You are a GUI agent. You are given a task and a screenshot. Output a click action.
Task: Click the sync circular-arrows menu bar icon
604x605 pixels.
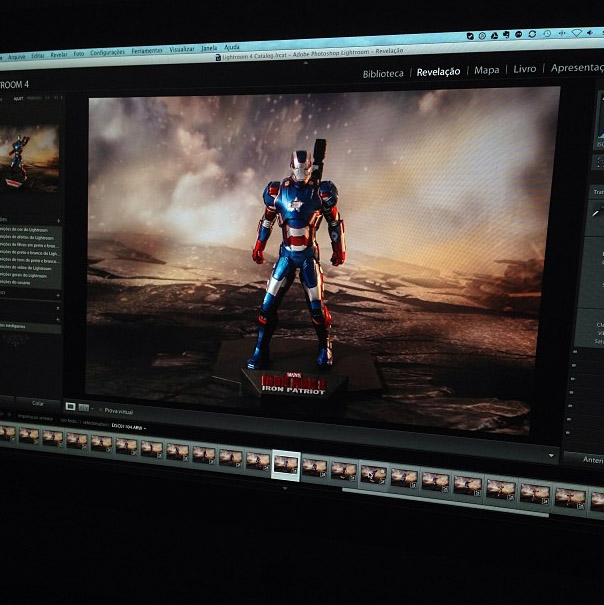click(x=532, y=34)
